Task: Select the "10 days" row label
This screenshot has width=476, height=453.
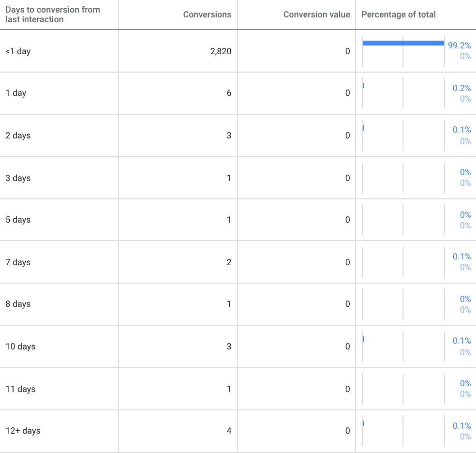Action: 20,347
